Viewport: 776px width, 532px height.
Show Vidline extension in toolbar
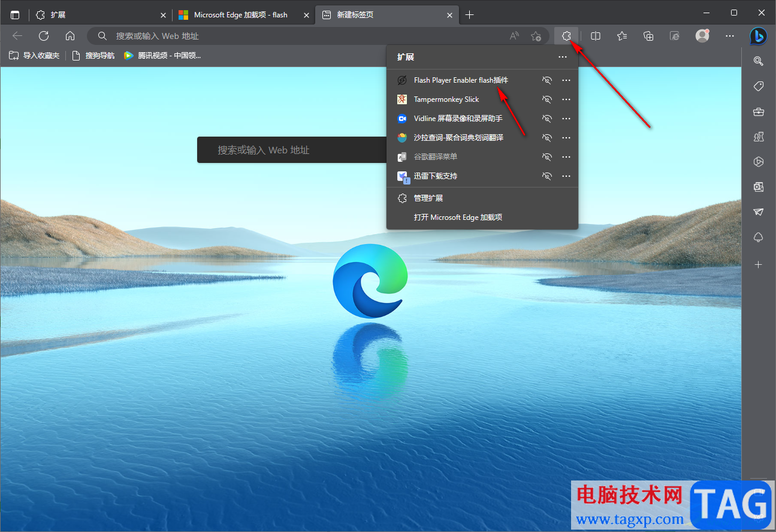pyautogui.click(x=546, y=119)
